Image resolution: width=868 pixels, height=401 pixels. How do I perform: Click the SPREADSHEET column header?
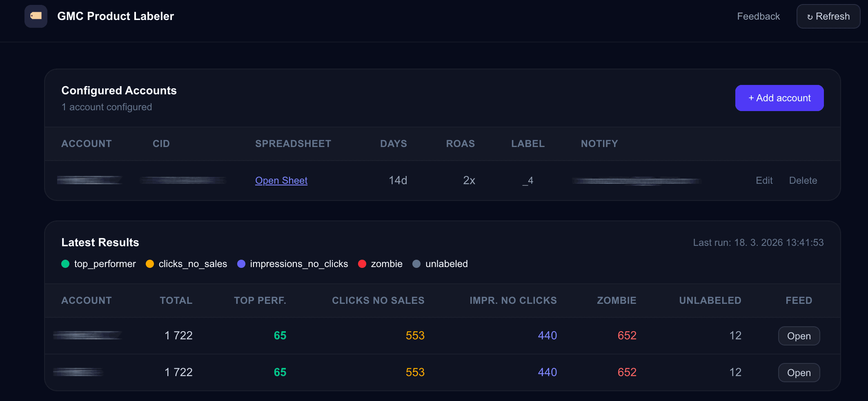click(293, 144)
